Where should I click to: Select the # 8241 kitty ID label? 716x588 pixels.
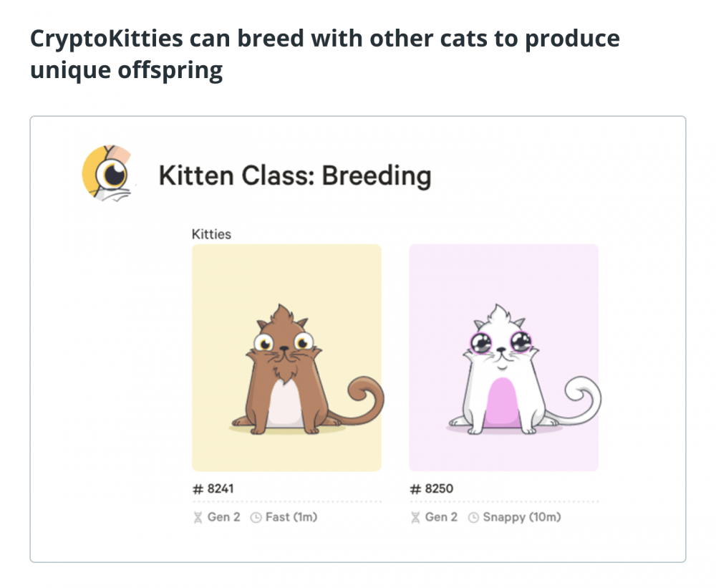[x=213, y=489]
